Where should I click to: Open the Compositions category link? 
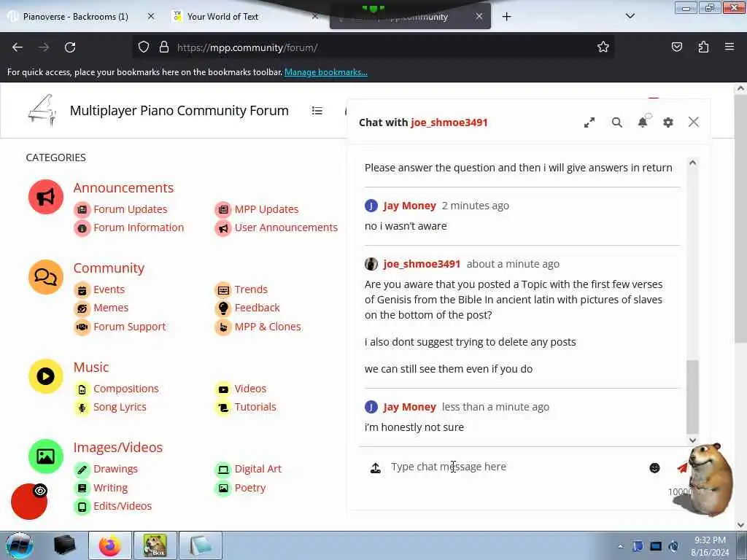pyautogui.click(x=125, y=389)
